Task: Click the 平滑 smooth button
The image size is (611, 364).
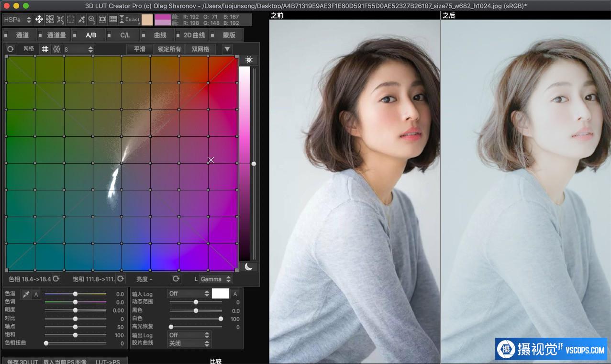Action: point(139,49)
